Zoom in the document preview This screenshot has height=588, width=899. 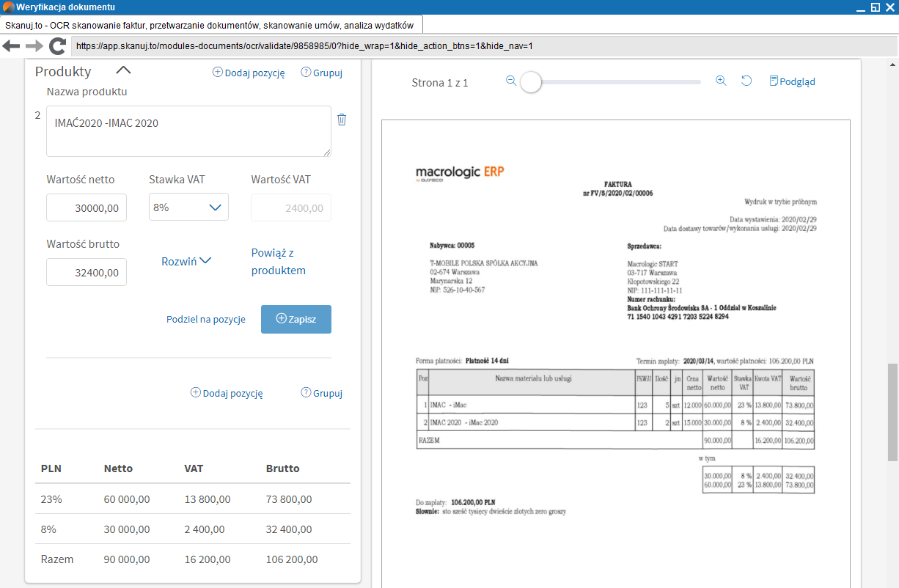point(721,81)
